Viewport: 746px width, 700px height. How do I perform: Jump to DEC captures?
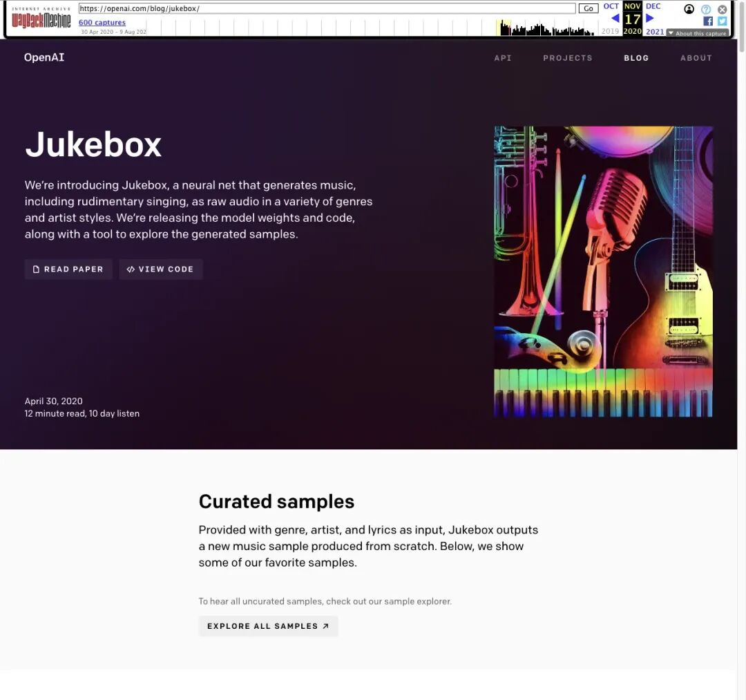[653, 6]
